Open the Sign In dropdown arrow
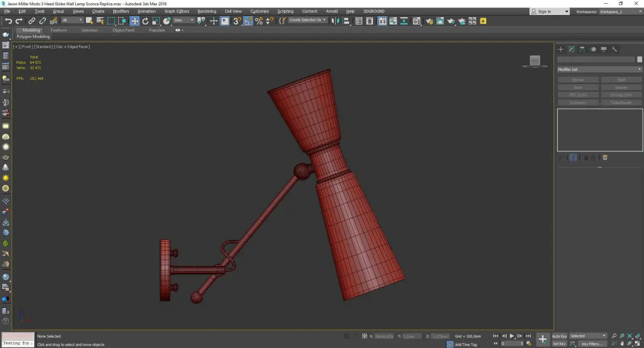The image size is (644, 348). pyautogui.click(x=566, y=11)
